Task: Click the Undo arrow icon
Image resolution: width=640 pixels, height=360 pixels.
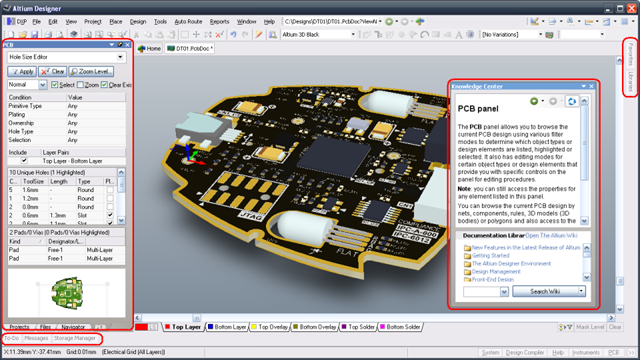Action: tap(233, 35)
